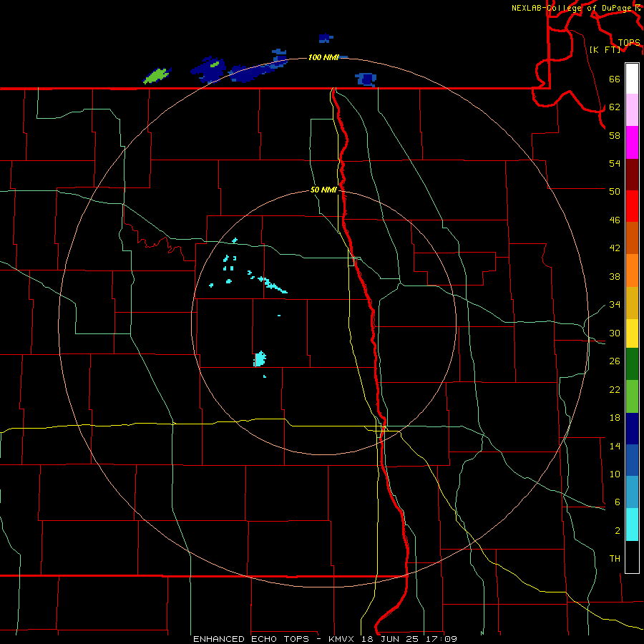This screenshot has width=644, height=644.
Task: Click the legend value 38
Action: (x=615, y=276)
